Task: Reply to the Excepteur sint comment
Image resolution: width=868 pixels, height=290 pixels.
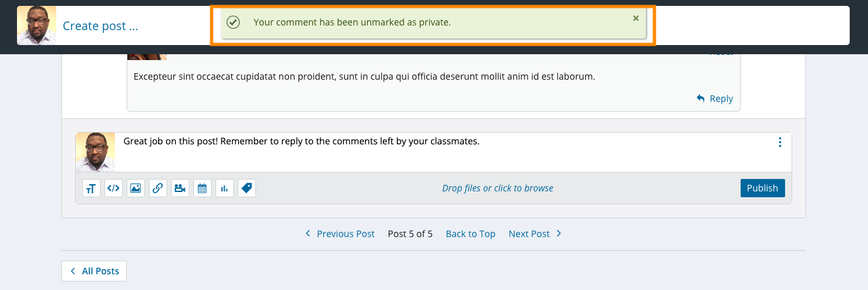Action: pos(715,99)
